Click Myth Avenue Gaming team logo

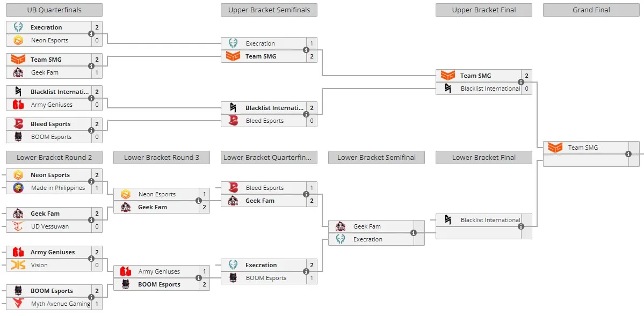click(18, 304)
